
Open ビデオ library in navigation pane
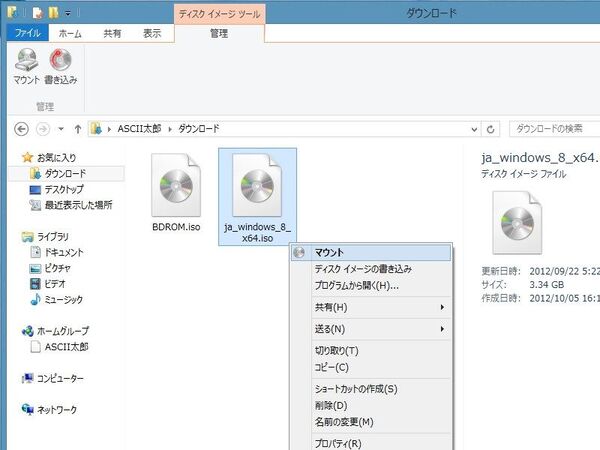click(48, 284)
